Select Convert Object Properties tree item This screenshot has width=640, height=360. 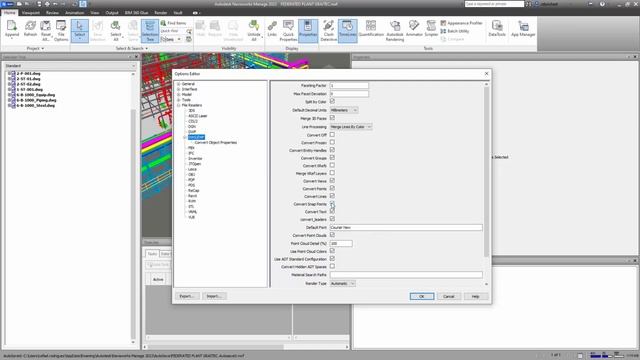pos(216,142)
